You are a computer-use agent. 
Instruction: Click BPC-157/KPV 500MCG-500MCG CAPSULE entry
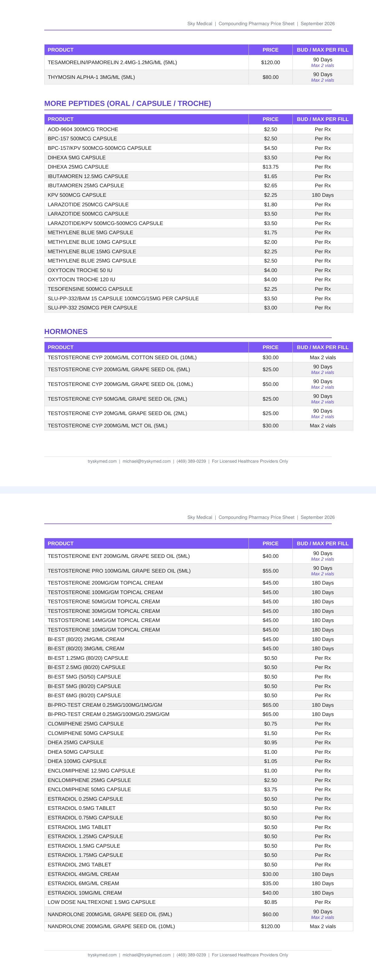100,148
